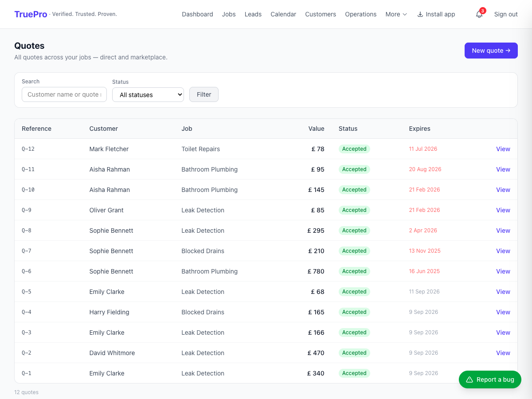This screenshot has width=532, height=399.
Task: View quote Q-11
Action: click(503, 169)
